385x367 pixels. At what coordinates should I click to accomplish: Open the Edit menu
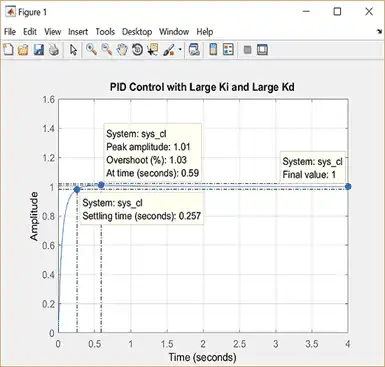30,32
